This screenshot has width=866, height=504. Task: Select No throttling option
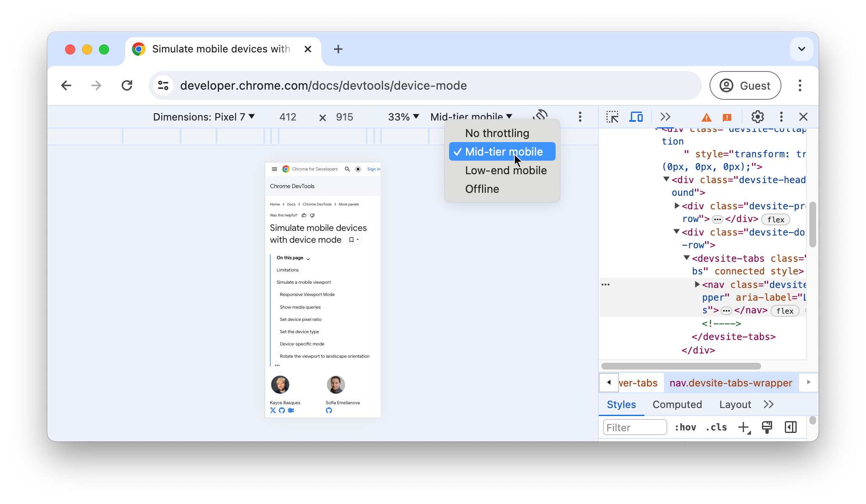(x=497, y=133)
